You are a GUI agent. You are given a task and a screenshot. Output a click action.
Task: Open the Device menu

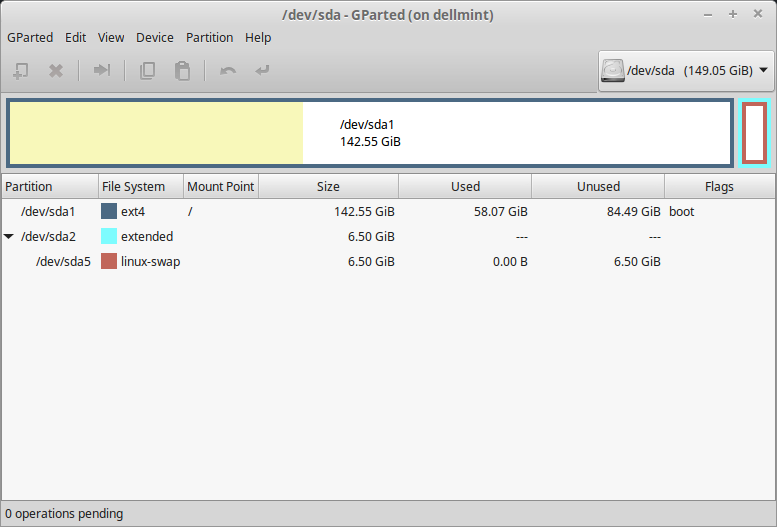click(154, 37)
